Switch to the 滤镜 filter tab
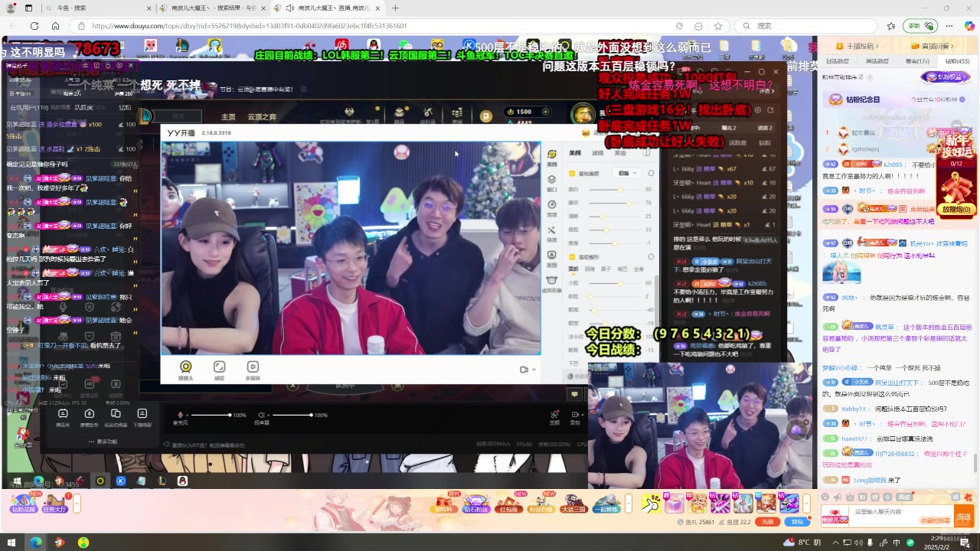 pyautogui.click(x=597, y=153)
